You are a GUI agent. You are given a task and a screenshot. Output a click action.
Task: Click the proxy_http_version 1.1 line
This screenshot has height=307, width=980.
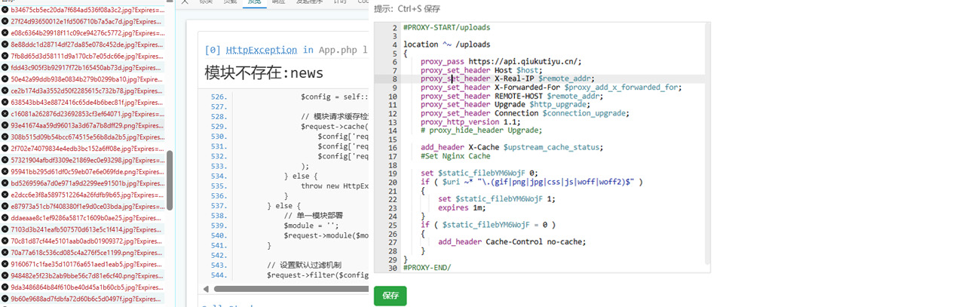[x=470, y=121]
